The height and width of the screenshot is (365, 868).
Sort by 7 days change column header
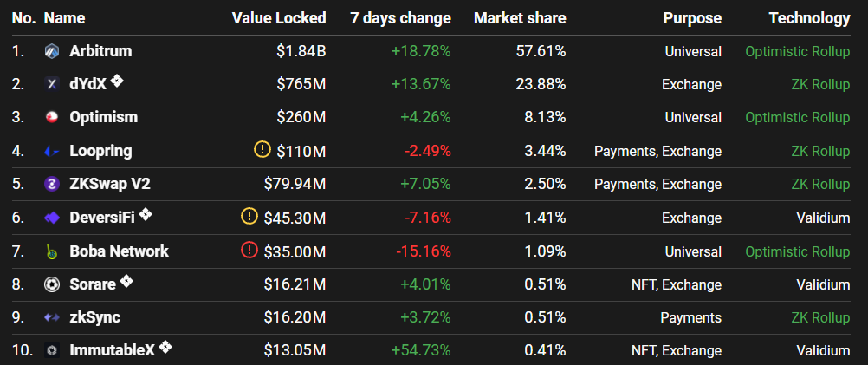click(x=400, y=18)
